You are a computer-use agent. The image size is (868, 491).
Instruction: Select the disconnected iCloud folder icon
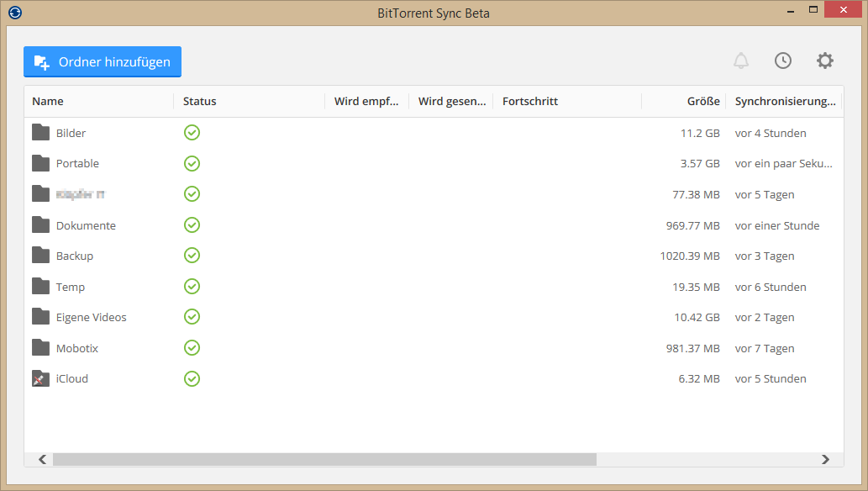point(40,378)
